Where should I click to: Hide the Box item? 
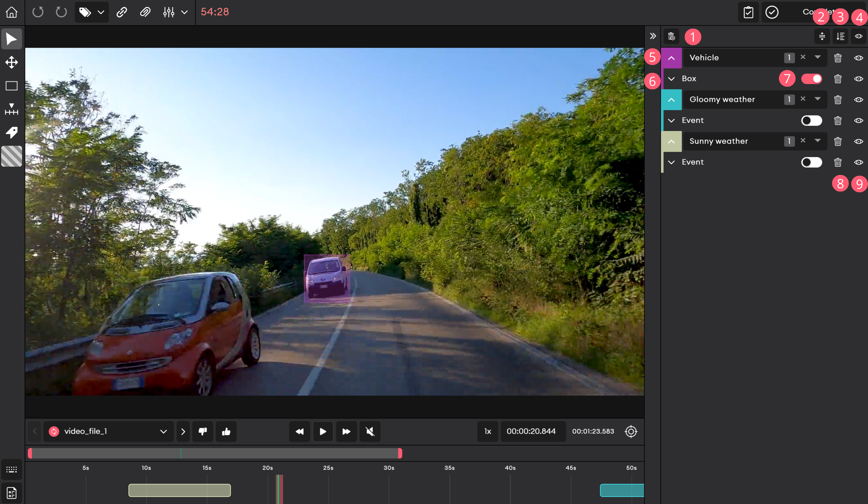(x=859, y=79)
